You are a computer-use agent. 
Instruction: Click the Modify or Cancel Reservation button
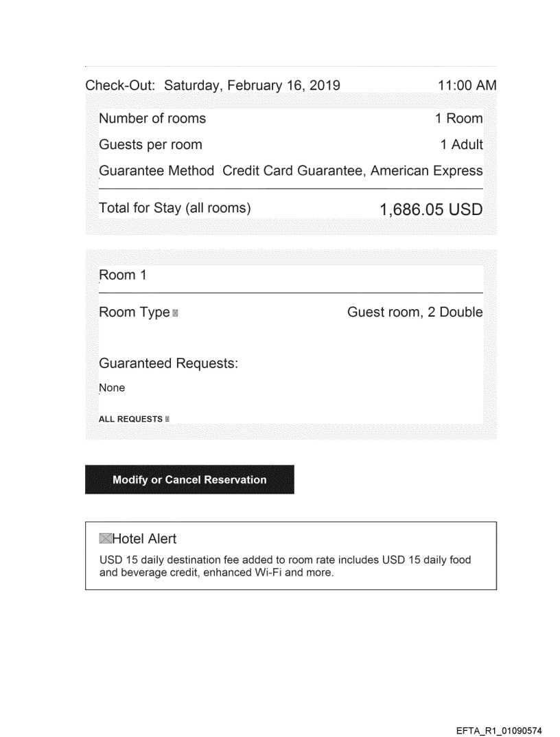[189, 479]
